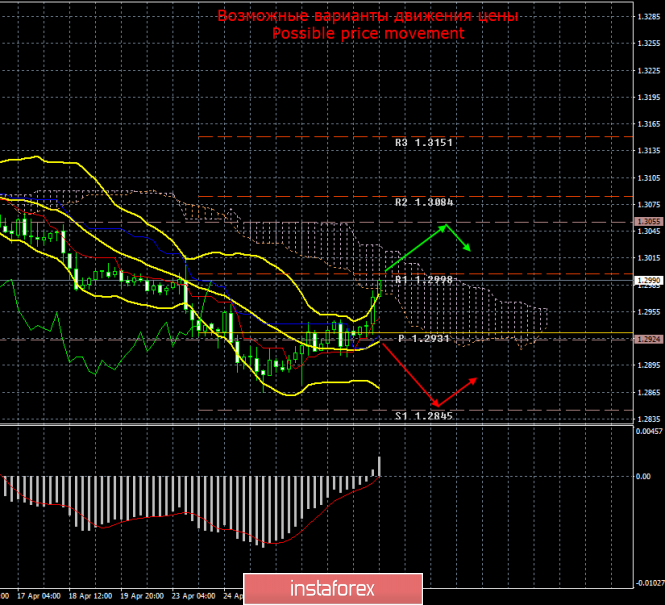Click the 17 Apr 04:00 time label
The height and width of the screenshot is (605, 665).
tap(38, 596)
